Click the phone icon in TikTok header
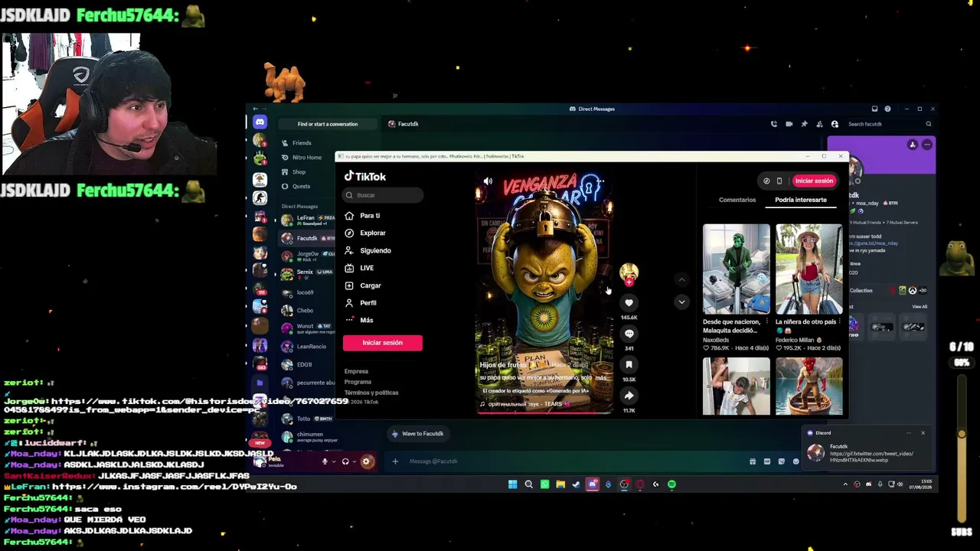 (779, 181)
